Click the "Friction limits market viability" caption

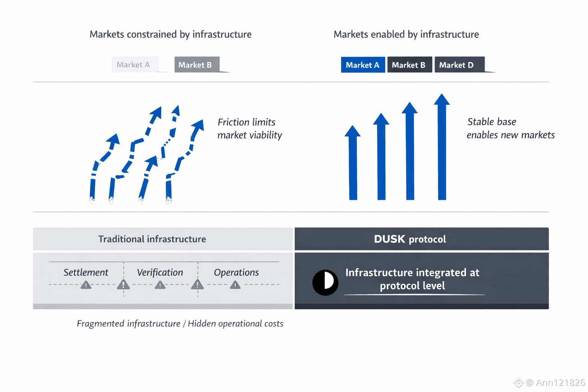tap(250, 129)
